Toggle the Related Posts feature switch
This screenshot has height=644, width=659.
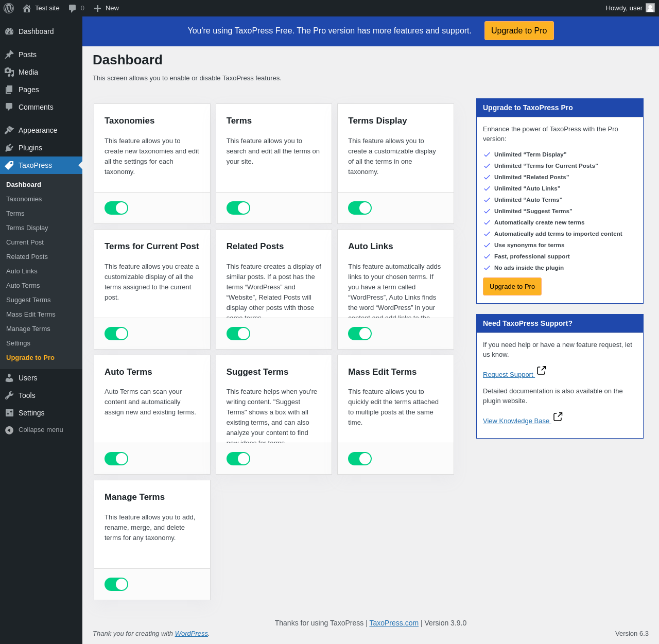click(238, 334)
